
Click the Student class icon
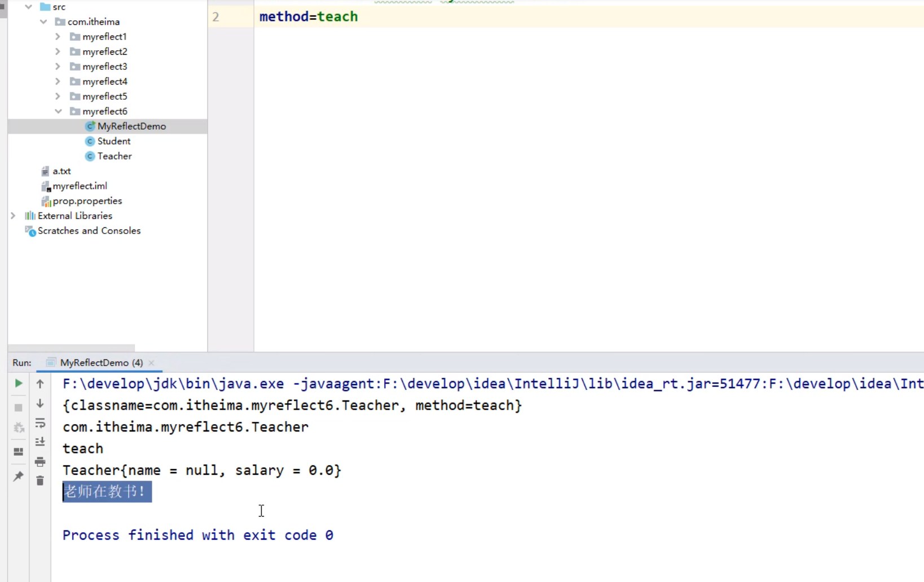pos(90,141)
